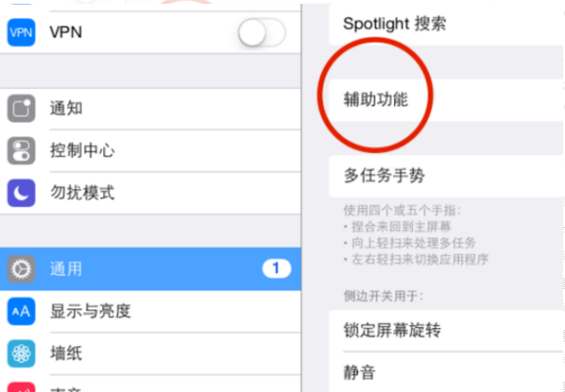Open the 控制中心 settings row
565x392 pixels.
click(x=150, y=150)
